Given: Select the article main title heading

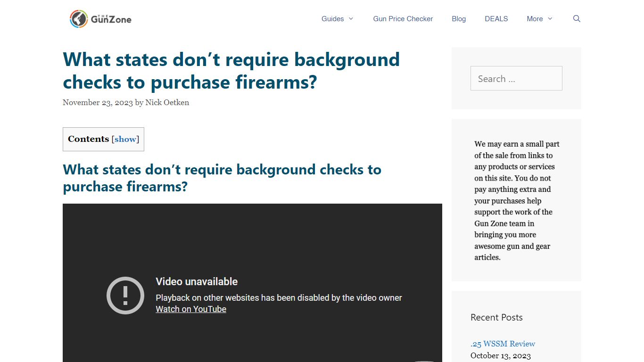Looking at the screenshot, I should point(231,71).
